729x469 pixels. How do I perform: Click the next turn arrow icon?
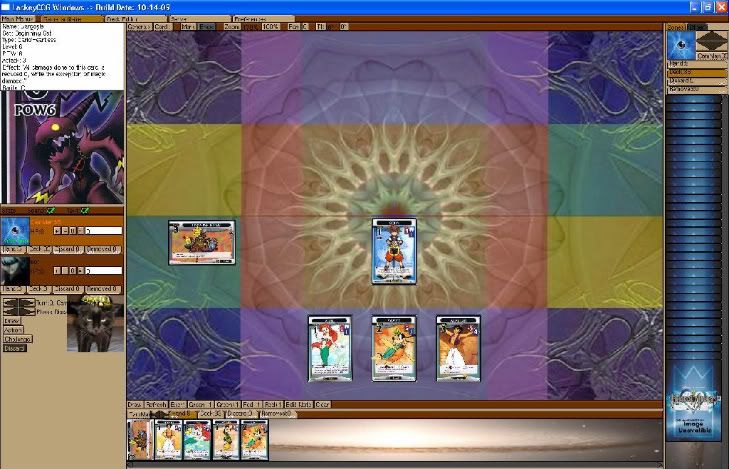[x=27, y=303]
